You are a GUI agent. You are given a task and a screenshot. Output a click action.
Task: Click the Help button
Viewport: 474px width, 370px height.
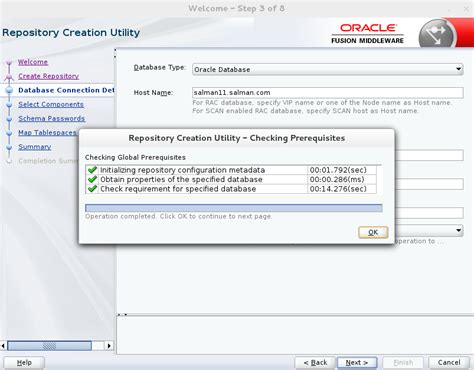click(x=24, y=362)
